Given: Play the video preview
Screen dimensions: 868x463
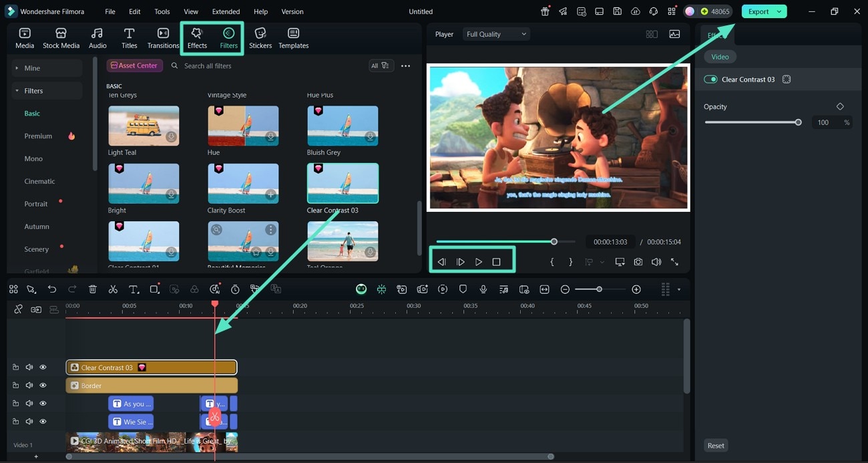Looking at the screenshot, I should 478,262.
